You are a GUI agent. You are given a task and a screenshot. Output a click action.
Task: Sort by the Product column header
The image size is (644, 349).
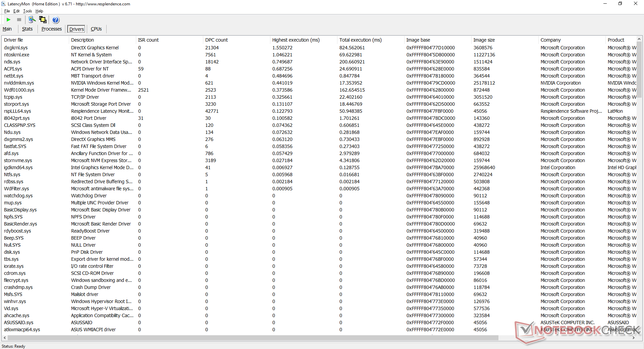click(621, 40)
